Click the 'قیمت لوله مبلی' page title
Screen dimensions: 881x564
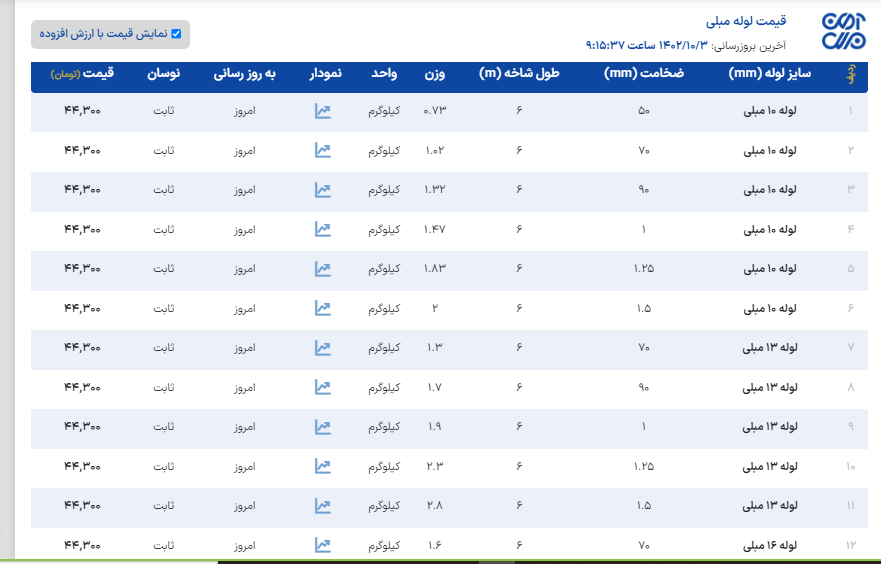pyautogui.click(x=746, y=21)
